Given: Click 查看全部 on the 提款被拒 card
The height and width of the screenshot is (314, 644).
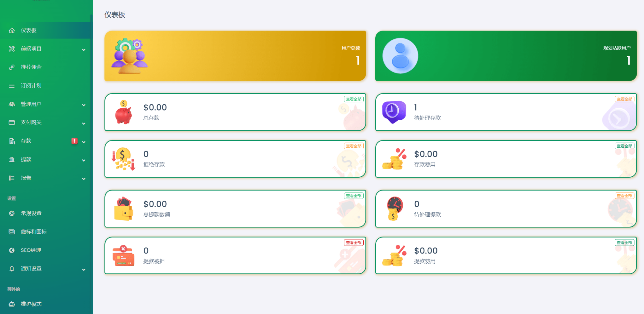Looking at the screenshot, I should click(354, 243).
